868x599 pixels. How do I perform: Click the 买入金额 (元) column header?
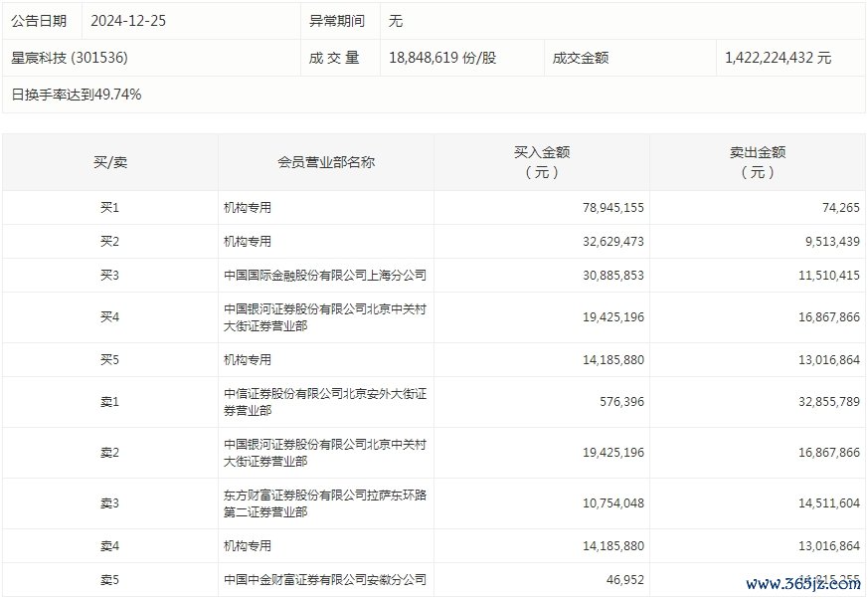click(542, 162)
